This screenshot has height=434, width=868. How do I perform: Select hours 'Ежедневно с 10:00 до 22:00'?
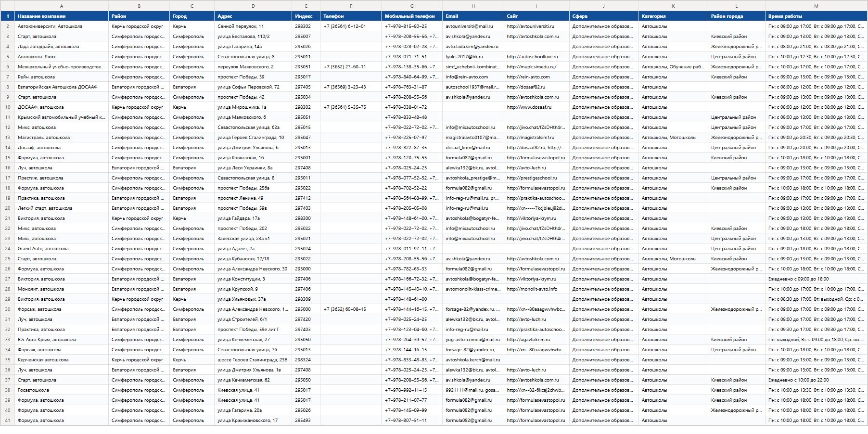pyautogui.click(x=816, y=380)
